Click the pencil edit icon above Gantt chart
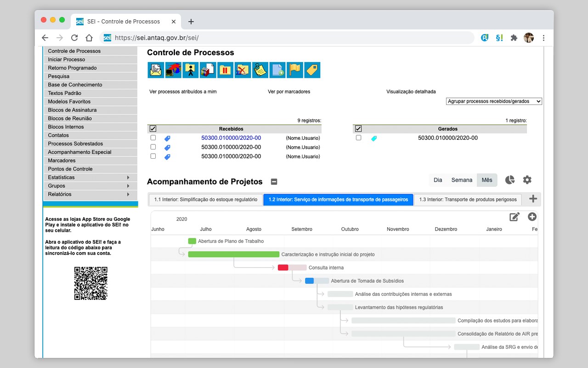Screen dimensions: 588x368 pos(514,217)
